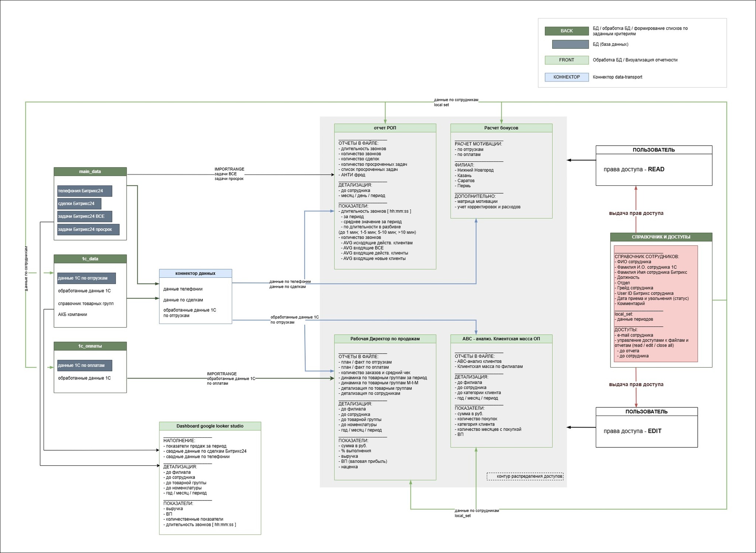Select the 1c_оплаты block header
756x553 pixels.
pyautogui.click(x=90, y=346)
